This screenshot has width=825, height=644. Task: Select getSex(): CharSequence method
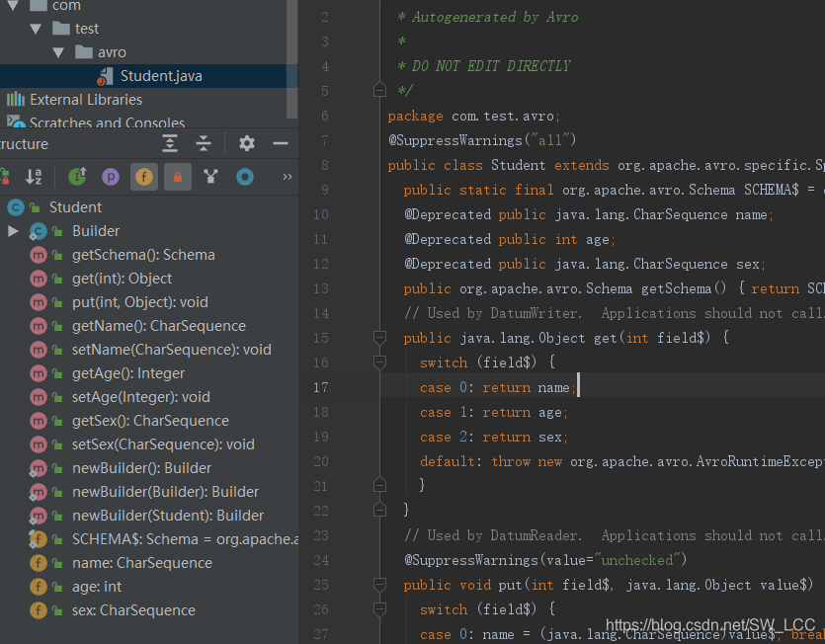pyautogui.click(x=150, y=421)
